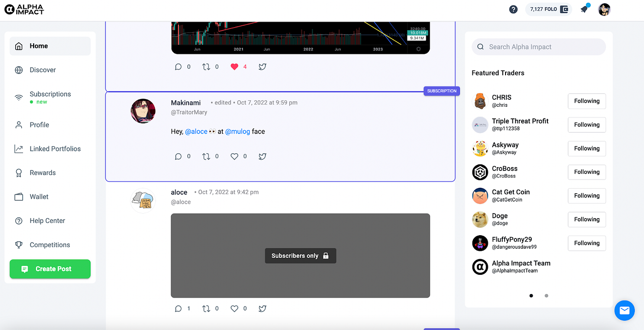Unlike the chart post red heart
This screenshot has height=330, width=644.
[234, 67]
